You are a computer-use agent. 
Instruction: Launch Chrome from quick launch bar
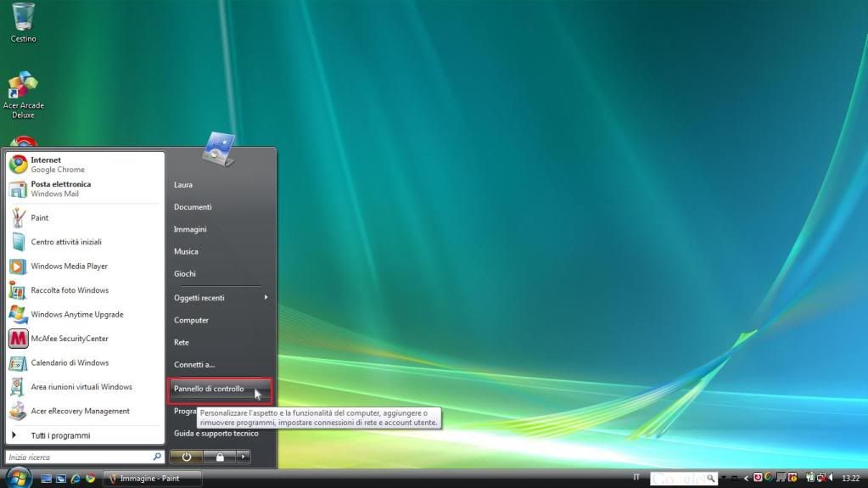90,479
